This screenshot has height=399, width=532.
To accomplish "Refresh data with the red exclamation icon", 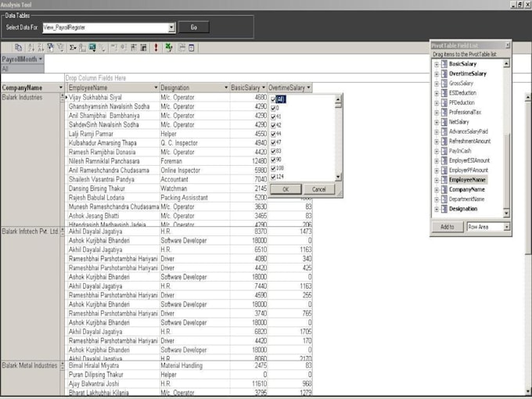I will click(156, 48).
